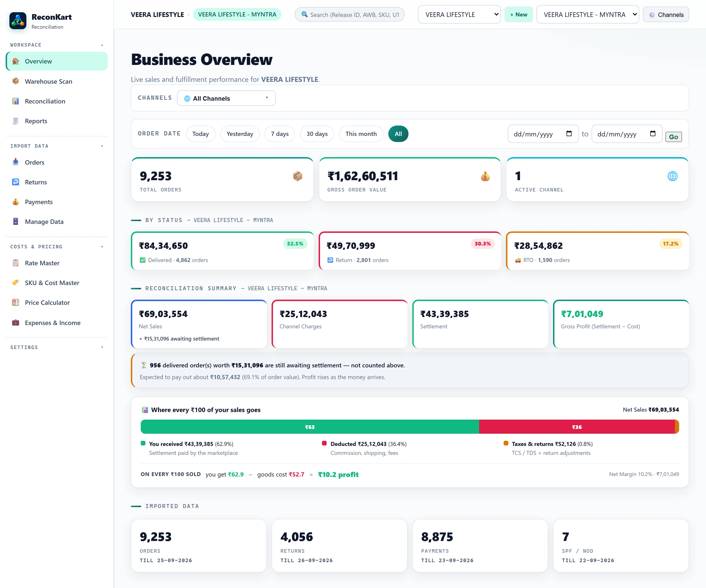Open Warehouse Scan box icon
This screenshot has width=706, height=588.
point(16,81)
